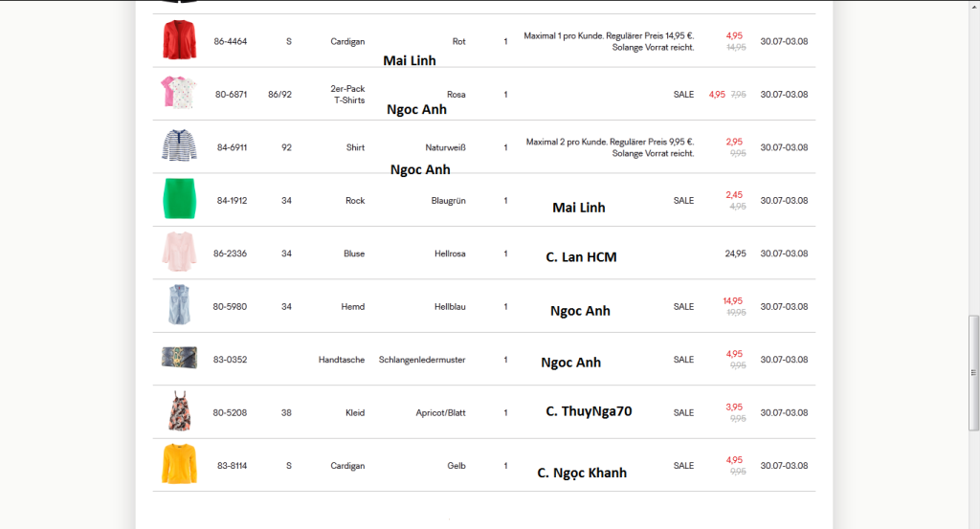
Task: Click the 24,95 price of the Bluse
Action: tap(735, 253)
